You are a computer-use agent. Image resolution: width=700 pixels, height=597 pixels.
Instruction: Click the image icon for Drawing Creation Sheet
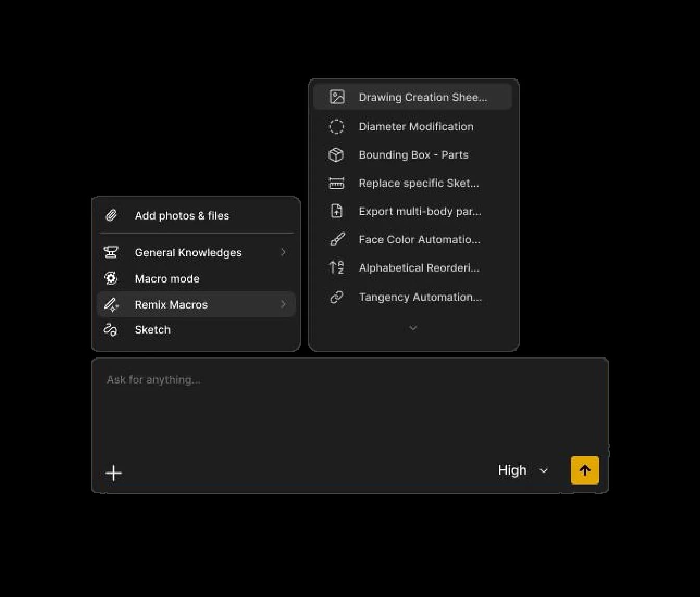[337, 97]
